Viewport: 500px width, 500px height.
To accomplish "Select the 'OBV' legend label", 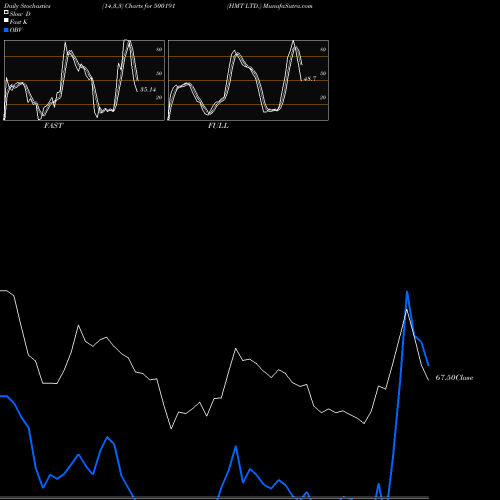I will [x=16, y=30].
